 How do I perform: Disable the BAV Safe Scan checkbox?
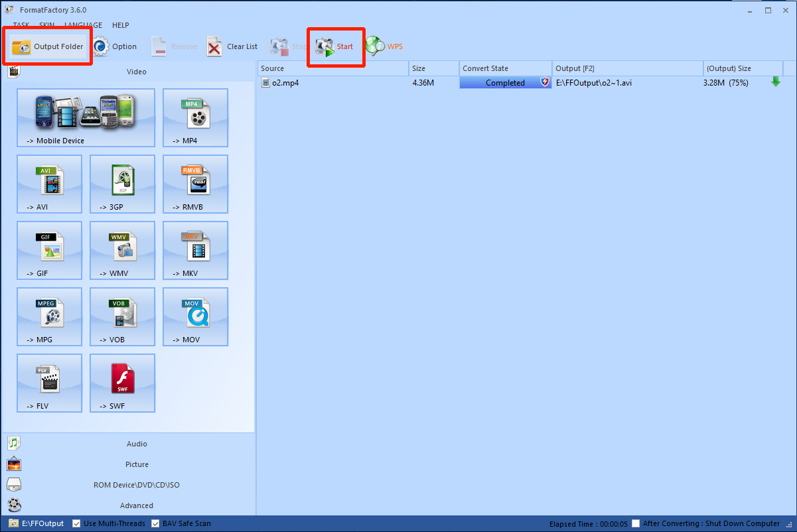[156, 523]
